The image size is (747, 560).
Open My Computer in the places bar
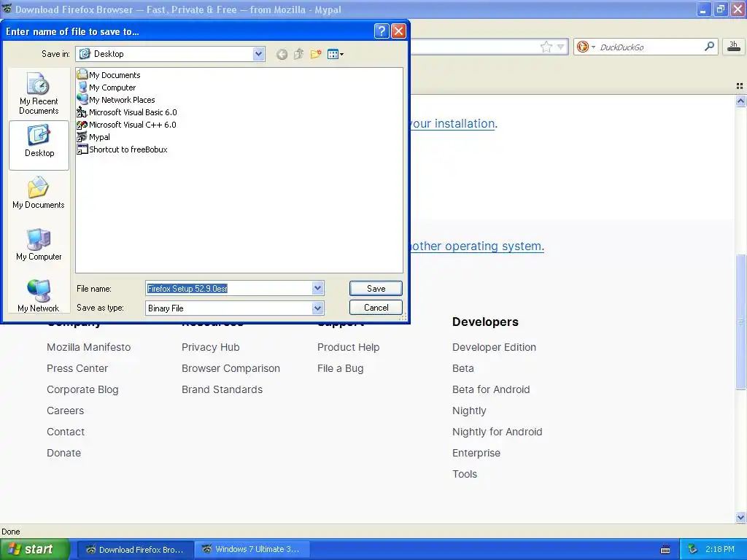tap(39, 244)
